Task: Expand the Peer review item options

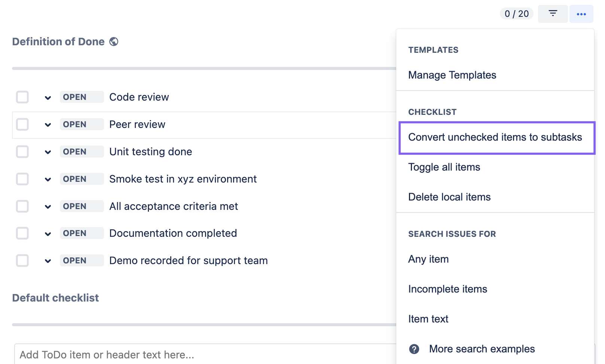Action: 48,124
